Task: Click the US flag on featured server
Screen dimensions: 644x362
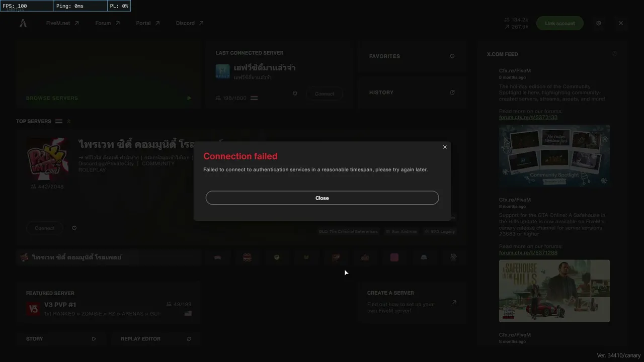Action: [188, 313]
